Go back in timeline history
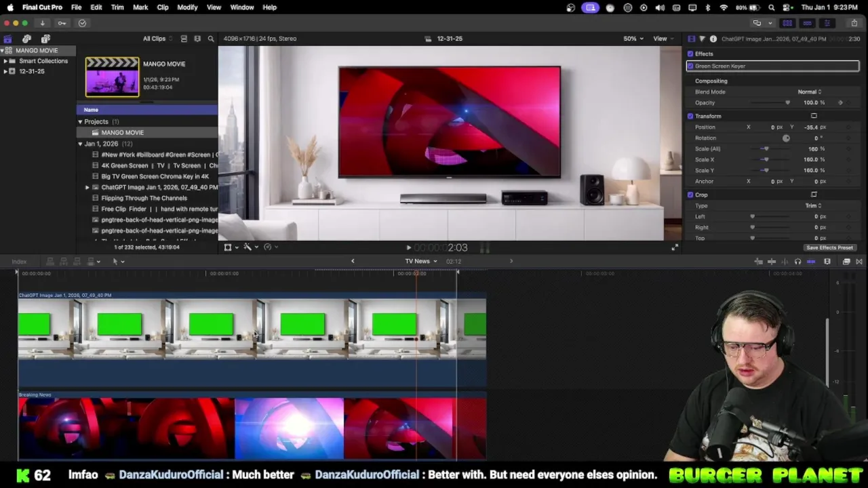Viewport: 868px width, 488px height. point(353,261)
